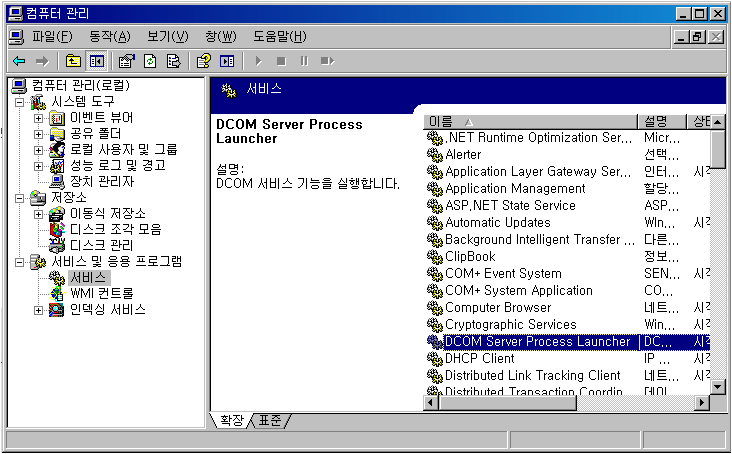Open the 동작(A) menu
Screen dimensions: 732x454
[110, 36]
